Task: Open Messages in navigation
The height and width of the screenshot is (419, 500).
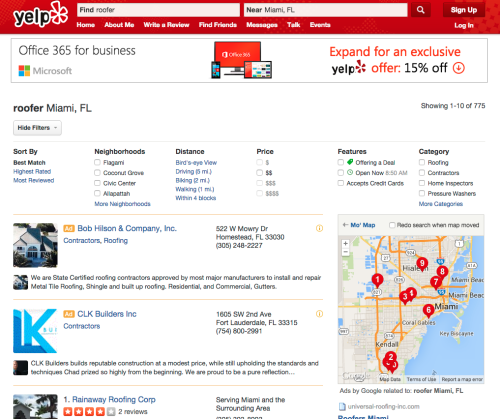Action: (x=262, y=25)
